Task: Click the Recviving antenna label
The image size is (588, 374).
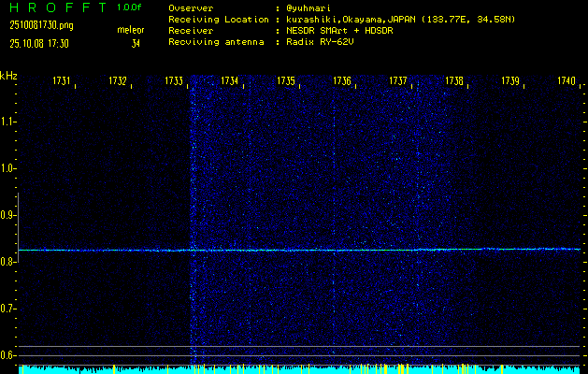Action: pyautogui.click(x=216, y=42)
